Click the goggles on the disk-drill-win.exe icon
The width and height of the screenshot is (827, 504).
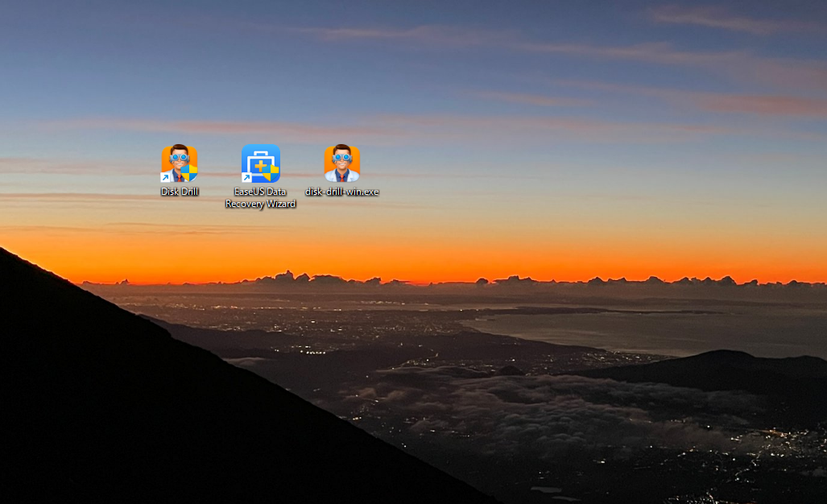[342, 157]
